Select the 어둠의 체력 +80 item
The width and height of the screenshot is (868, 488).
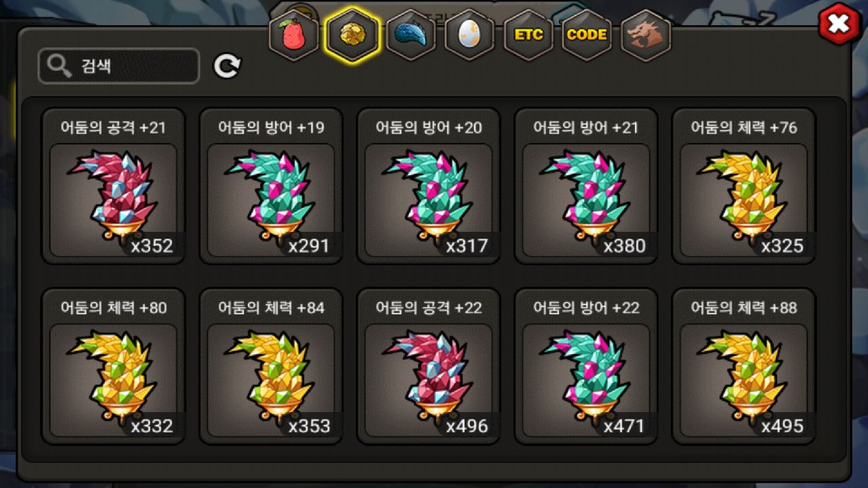[x=113, y=366]
